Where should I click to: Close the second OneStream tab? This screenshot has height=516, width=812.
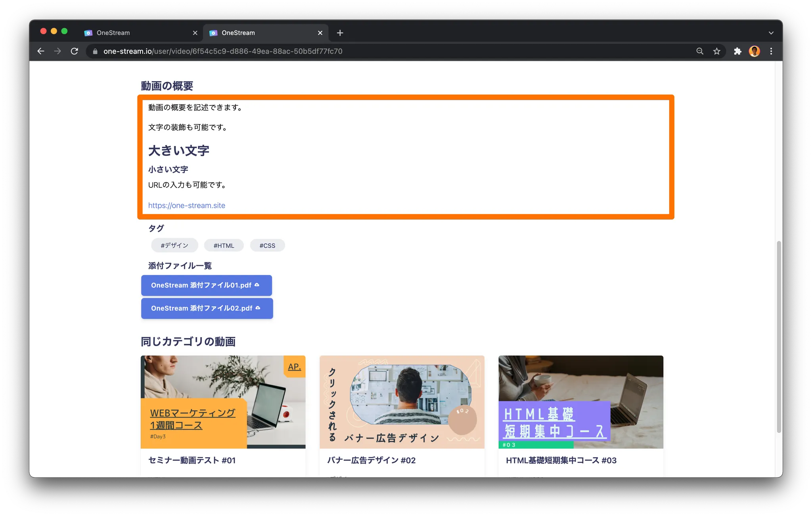click(x=320, y=33)
